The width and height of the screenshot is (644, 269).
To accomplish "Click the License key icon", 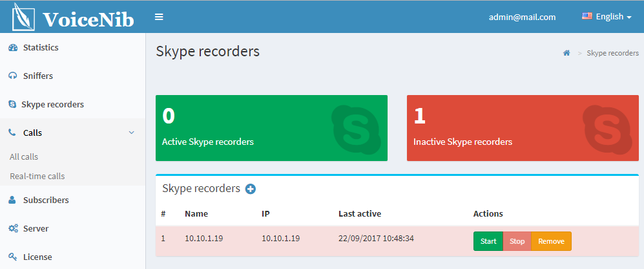I will point(13,257).
